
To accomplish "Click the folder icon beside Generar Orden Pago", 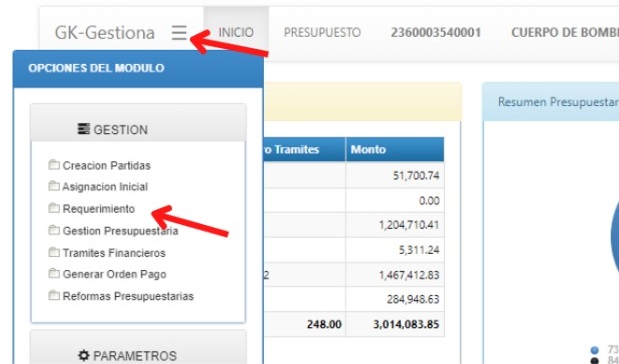I will pyautogui.click(x=54, y=273).
